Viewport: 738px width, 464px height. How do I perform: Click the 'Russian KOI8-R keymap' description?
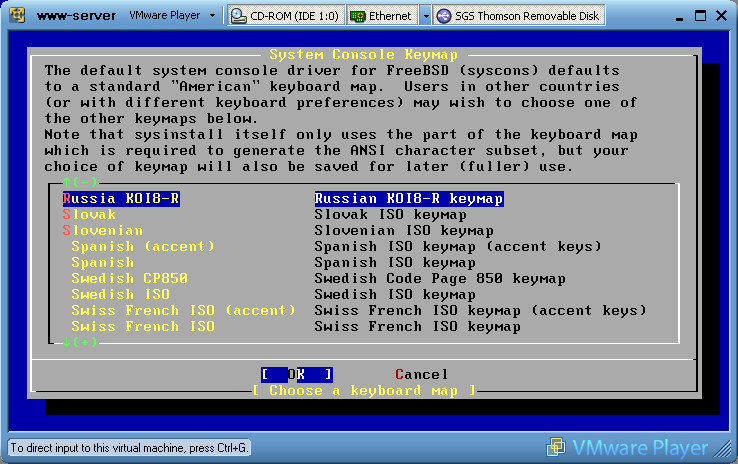[x=409, y=199]
